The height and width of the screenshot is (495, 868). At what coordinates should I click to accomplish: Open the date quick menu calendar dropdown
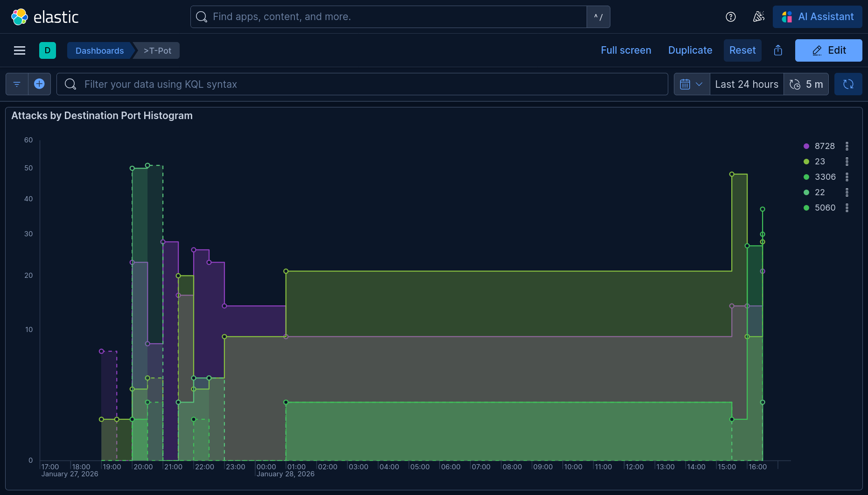(x=692, y=84)
